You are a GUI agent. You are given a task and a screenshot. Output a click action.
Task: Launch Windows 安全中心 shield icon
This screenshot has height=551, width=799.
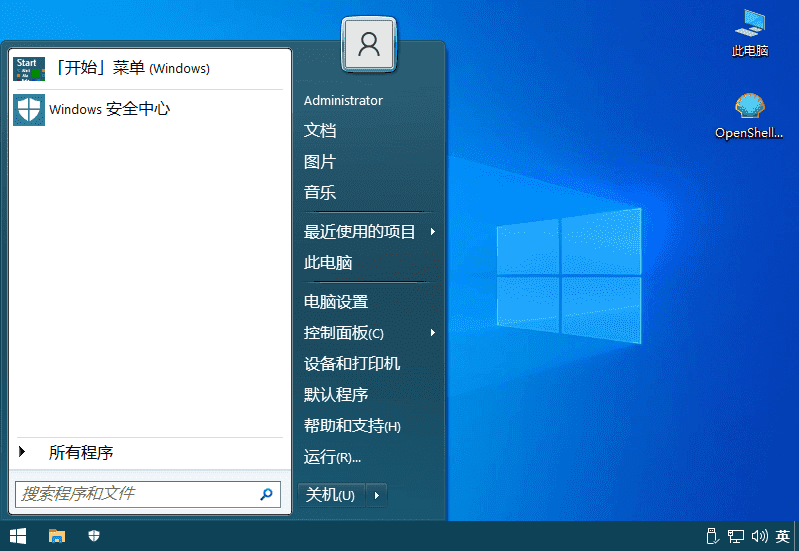(x=29, y=109)
